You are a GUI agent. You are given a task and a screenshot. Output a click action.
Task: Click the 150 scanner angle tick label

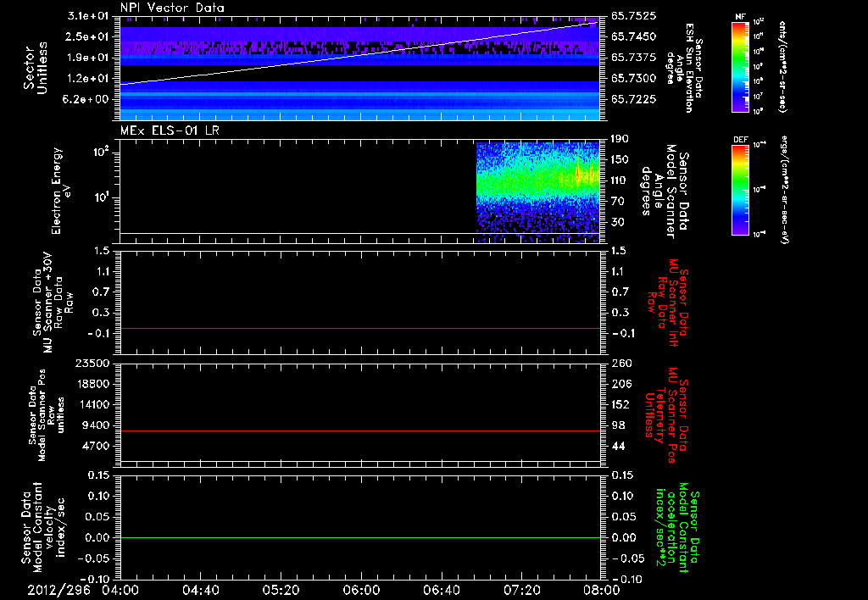click(620, 160)
